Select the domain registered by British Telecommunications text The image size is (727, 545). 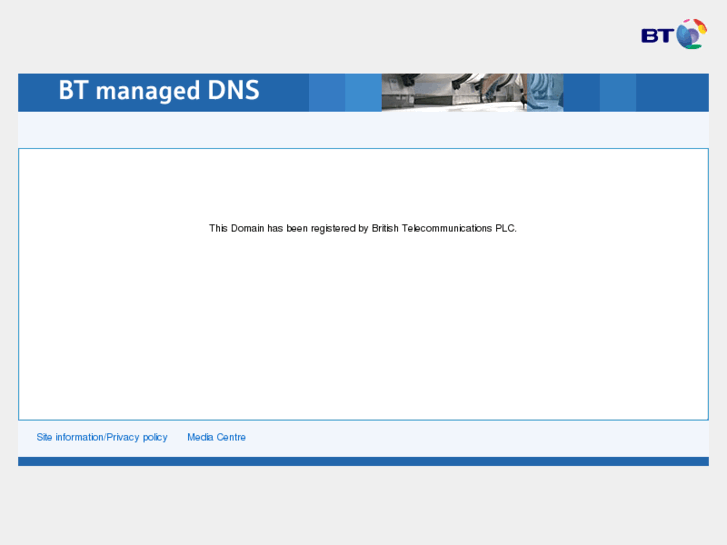pos(363,228)
